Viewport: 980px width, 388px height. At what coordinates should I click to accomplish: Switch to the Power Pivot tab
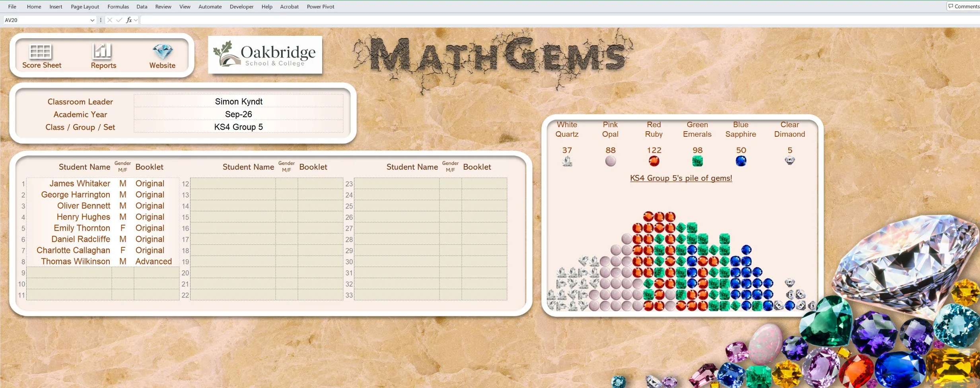coord(321,6)
